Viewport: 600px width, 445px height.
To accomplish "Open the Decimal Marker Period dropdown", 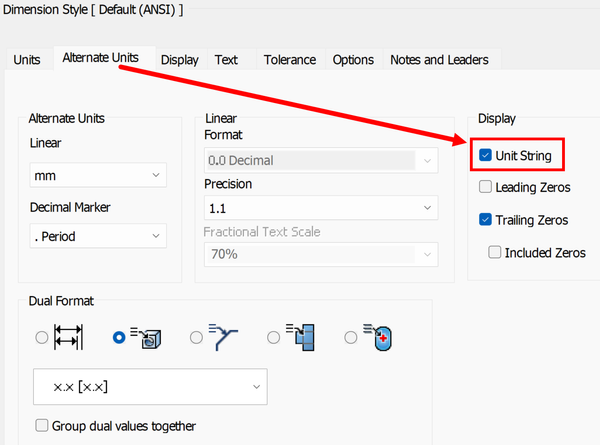I will click(98, 236).
